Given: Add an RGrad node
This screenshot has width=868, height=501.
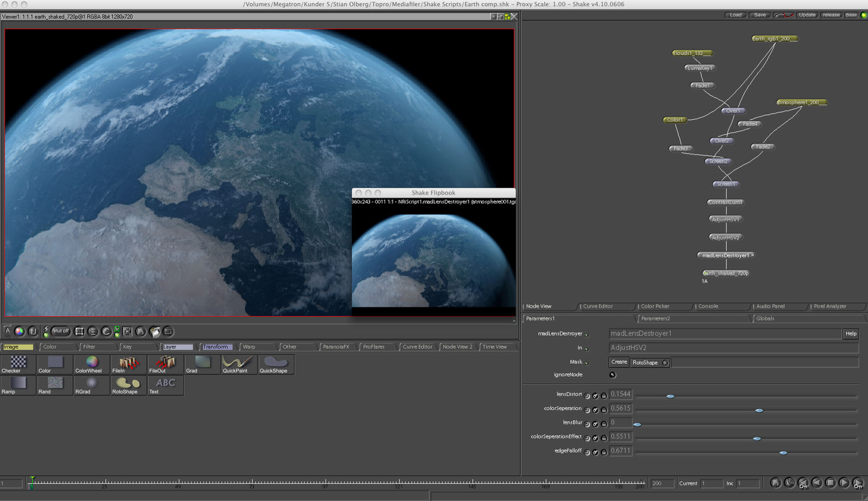Looking at the screenshot, I should click(92, 385).
